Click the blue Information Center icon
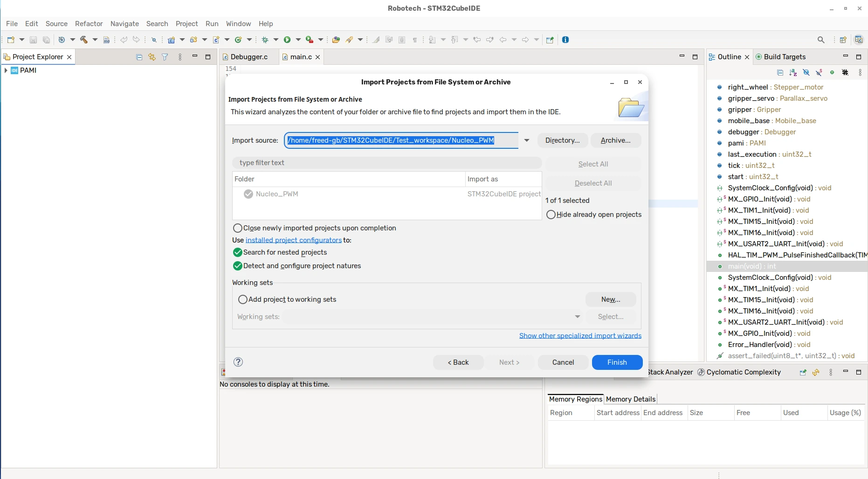This screenshot has height=479, width=868. point(565,40)
